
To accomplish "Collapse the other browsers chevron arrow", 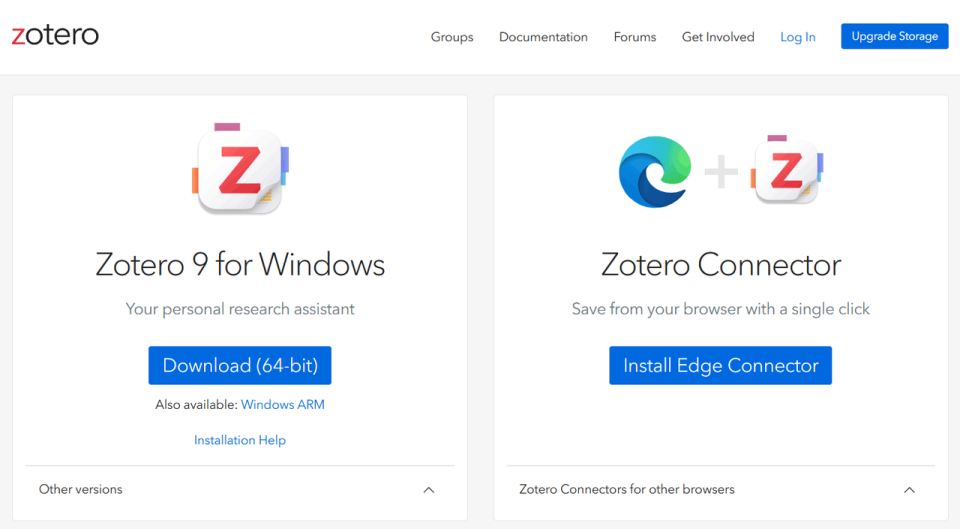I will click(x=909, y=490).
